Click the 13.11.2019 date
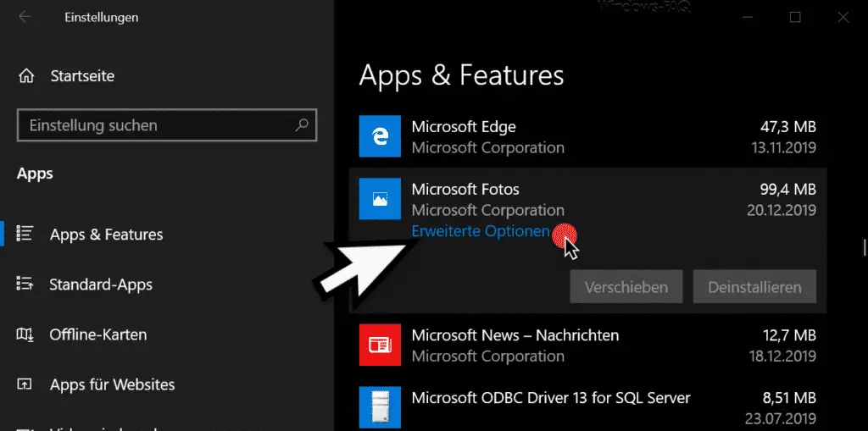 tap(783, 147)
